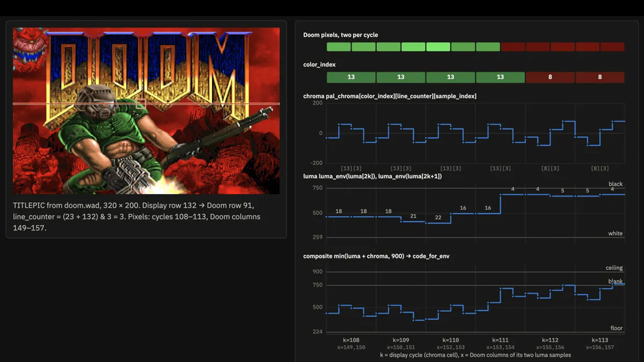
Task: Click the x=155,156 column label
Action: click(550, 347)
